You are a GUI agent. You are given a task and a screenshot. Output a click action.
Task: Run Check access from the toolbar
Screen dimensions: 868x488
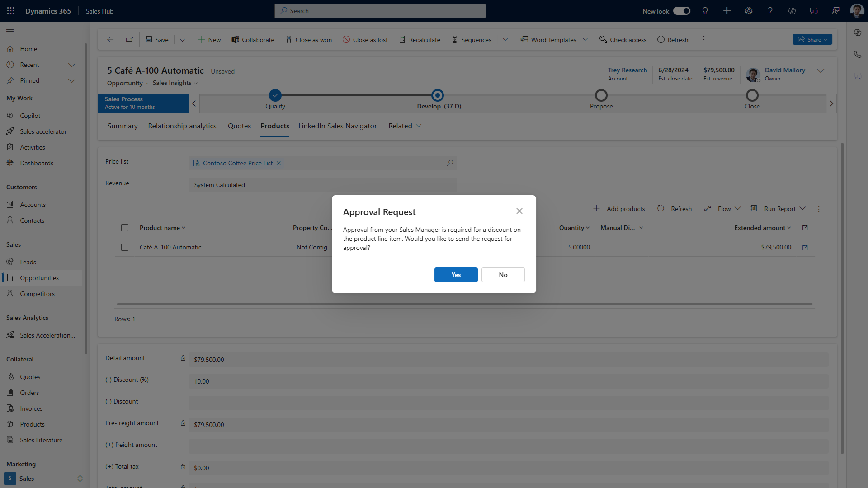pos(623,40)
